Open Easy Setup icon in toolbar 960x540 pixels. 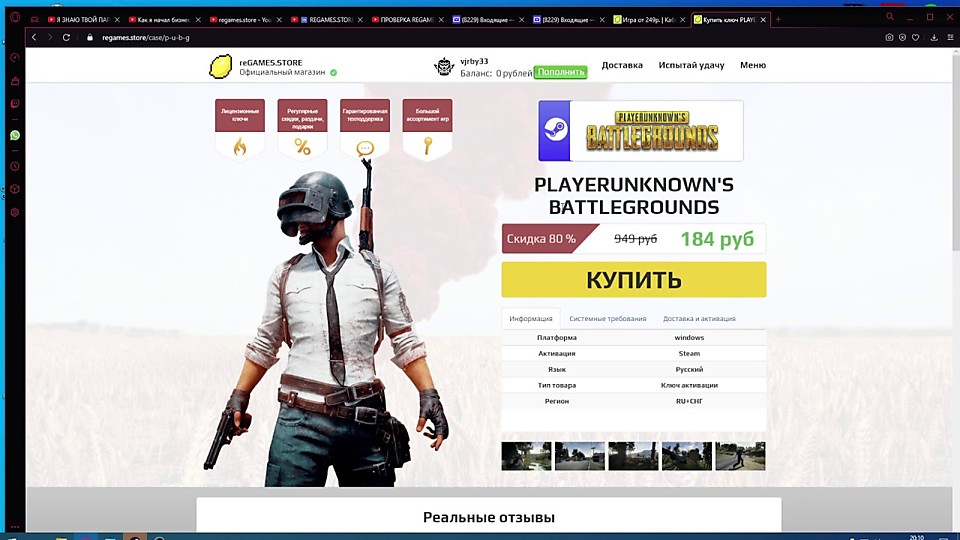[x=950, y=37]
